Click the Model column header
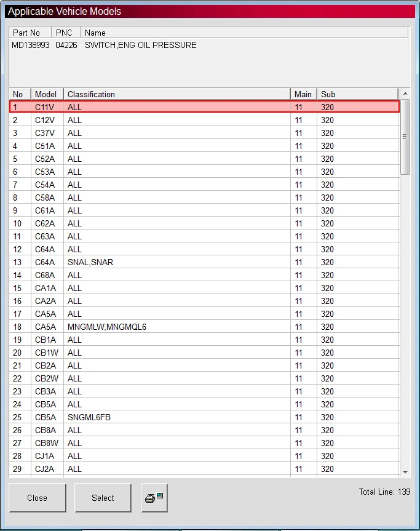Screen dimensions: 420x531 coord(47,94)
